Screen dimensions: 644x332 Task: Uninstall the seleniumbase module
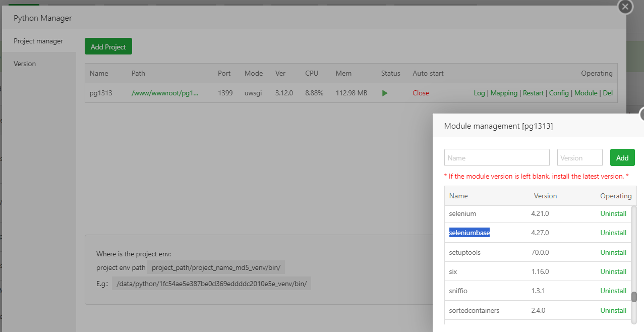tap(613, 233)
